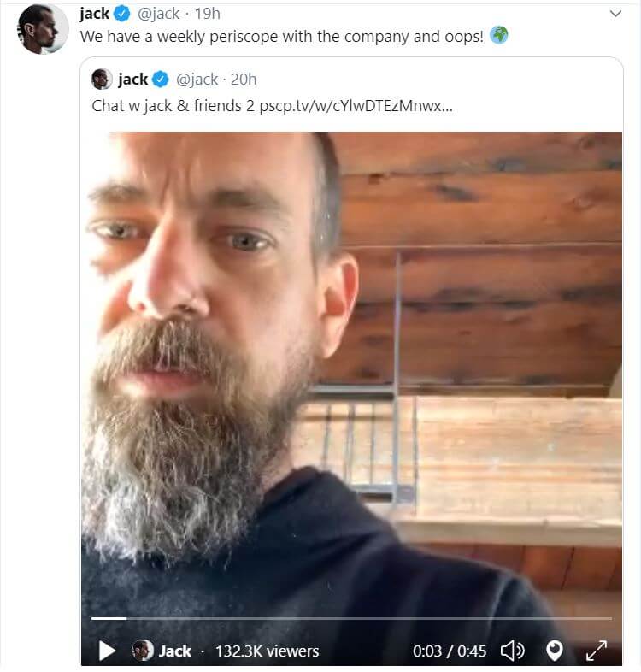
Task: Click the @jack handle in the quoted tweet
Action: coord(197,80)
